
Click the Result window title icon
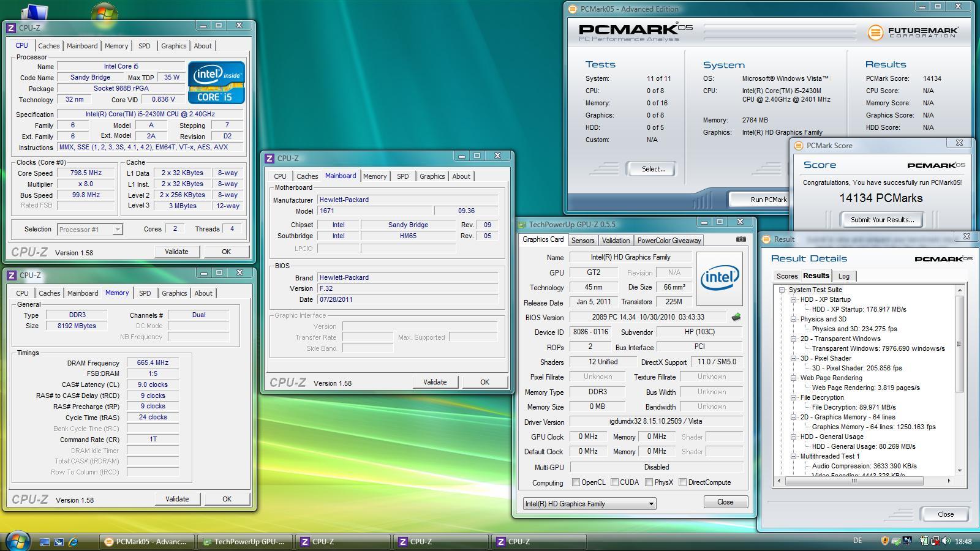766,239
